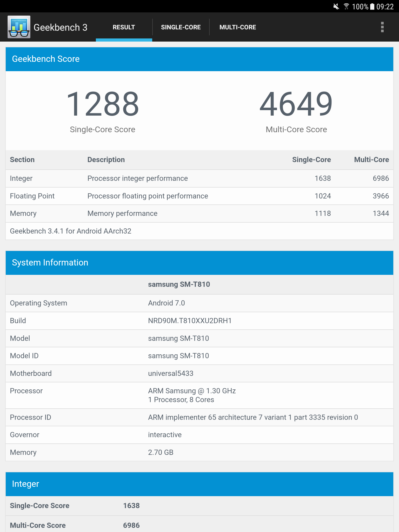Tap the 09:22 clock in status bar

pos(385,6)
